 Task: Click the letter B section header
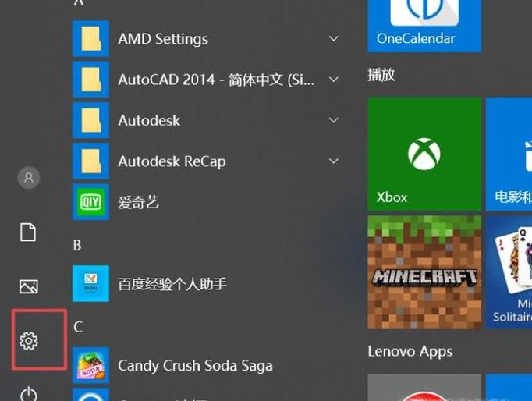[77, 245]
